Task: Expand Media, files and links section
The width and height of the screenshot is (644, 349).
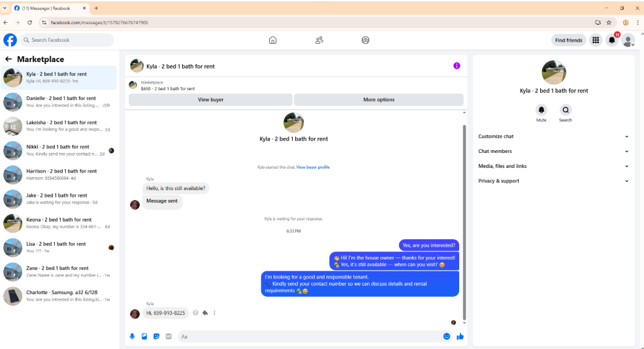Action: click(553, 166)
